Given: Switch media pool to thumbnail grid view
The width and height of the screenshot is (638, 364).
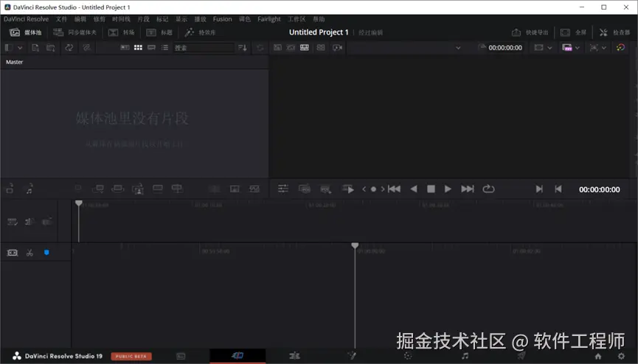Looking at the screenshot, I should pos(139,48).
